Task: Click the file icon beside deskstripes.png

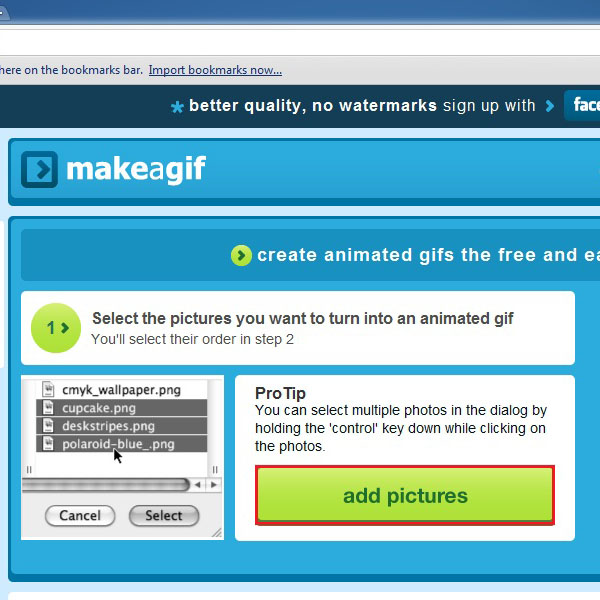Action: [48, 426]
